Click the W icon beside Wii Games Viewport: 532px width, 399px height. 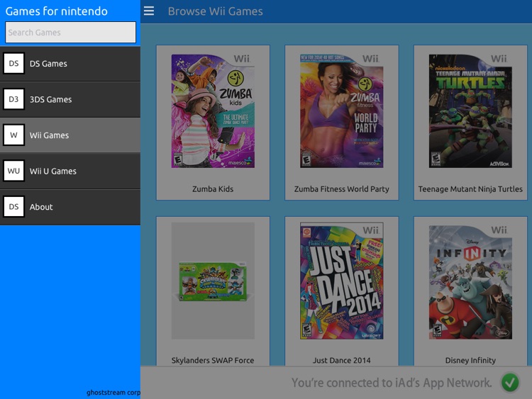coord(13,135)
